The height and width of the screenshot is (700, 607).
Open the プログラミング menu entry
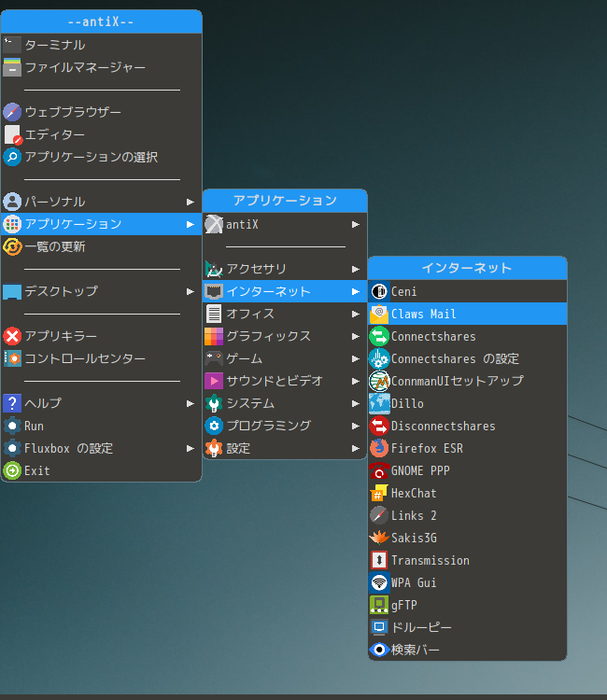coord(285,426)
